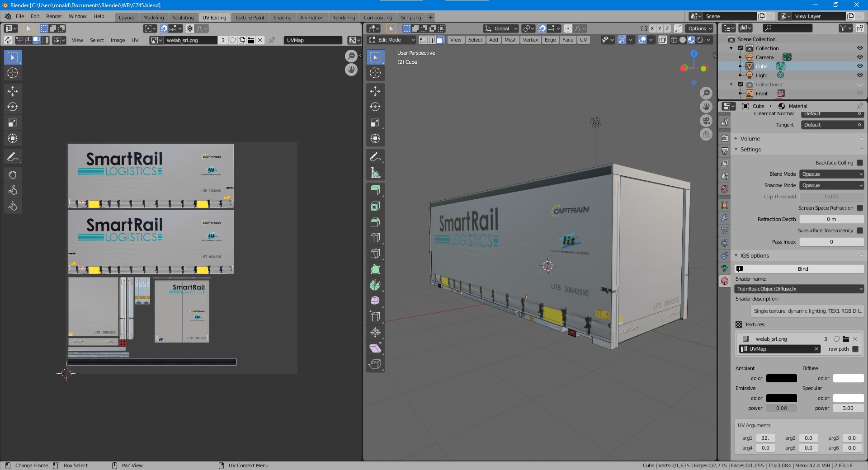Open the Material properties tab icon

(x=725, y=281)
